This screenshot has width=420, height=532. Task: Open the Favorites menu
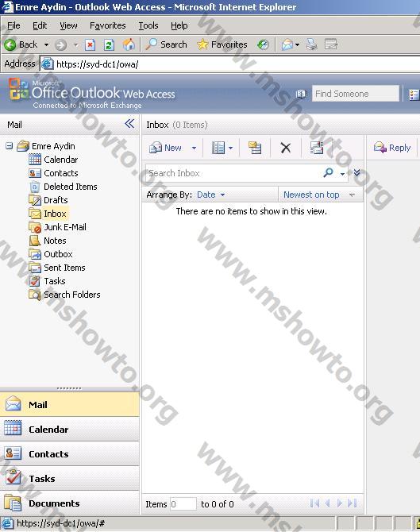(x=107, y=25)
